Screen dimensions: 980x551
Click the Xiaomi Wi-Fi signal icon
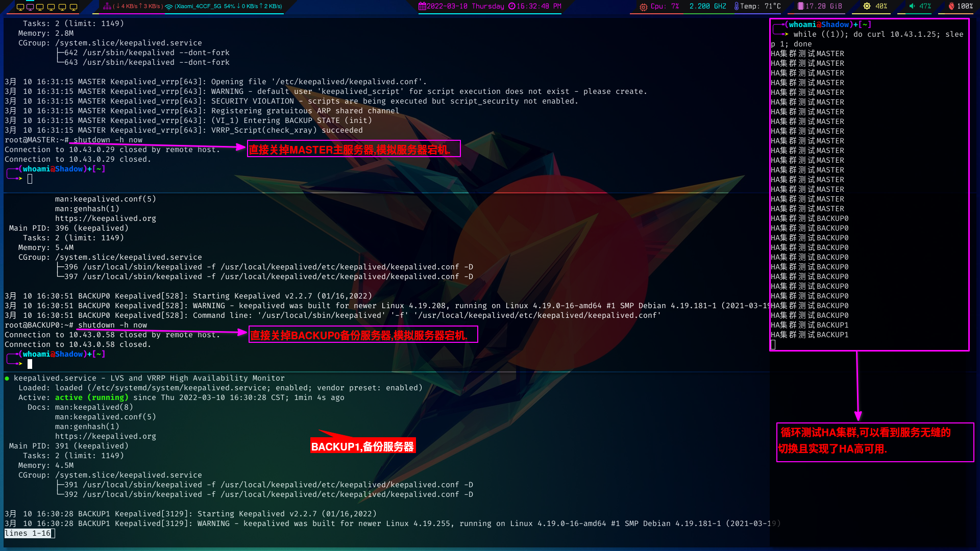pyautogui.click(x=169, y=7)
